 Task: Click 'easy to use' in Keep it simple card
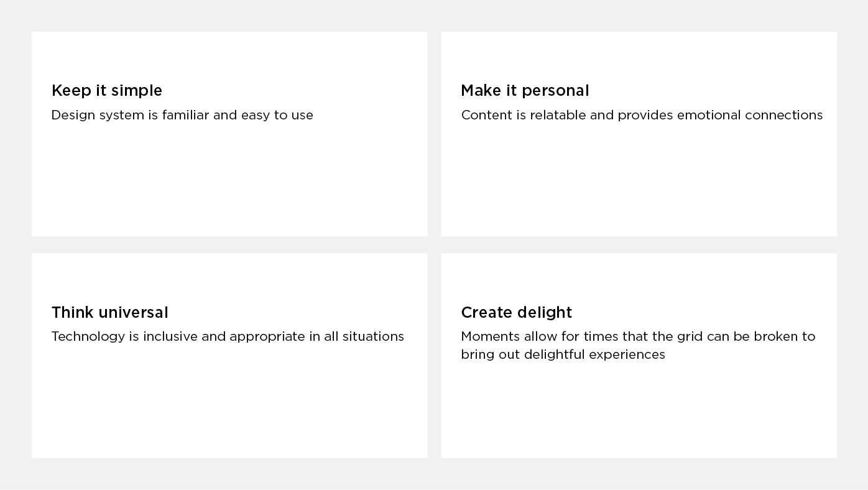[277, 115]
